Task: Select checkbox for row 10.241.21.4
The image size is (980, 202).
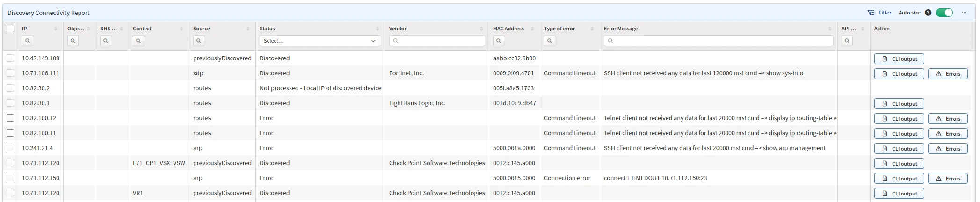Action: point(10,148)
